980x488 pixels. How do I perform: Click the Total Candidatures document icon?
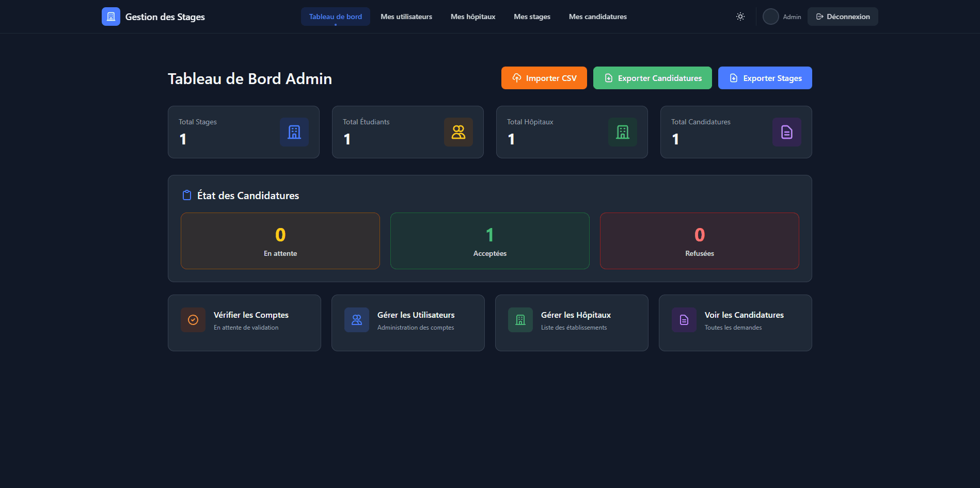pos(786,132)
